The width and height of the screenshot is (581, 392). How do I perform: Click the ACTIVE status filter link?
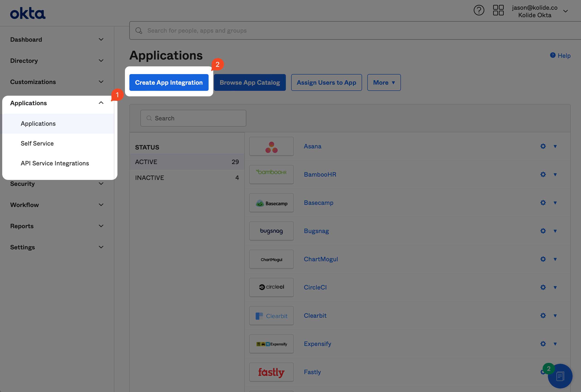[146, 161]
